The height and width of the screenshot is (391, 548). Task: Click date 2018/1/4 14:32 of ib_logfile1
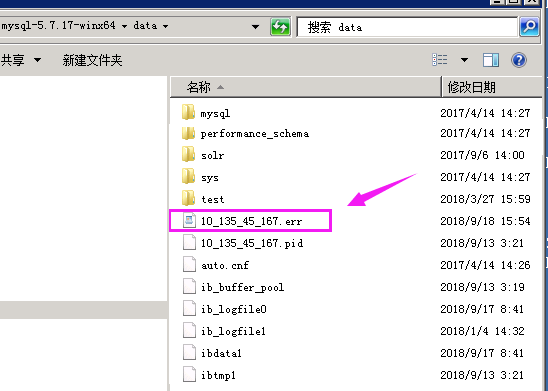click(x=482, y=331)
